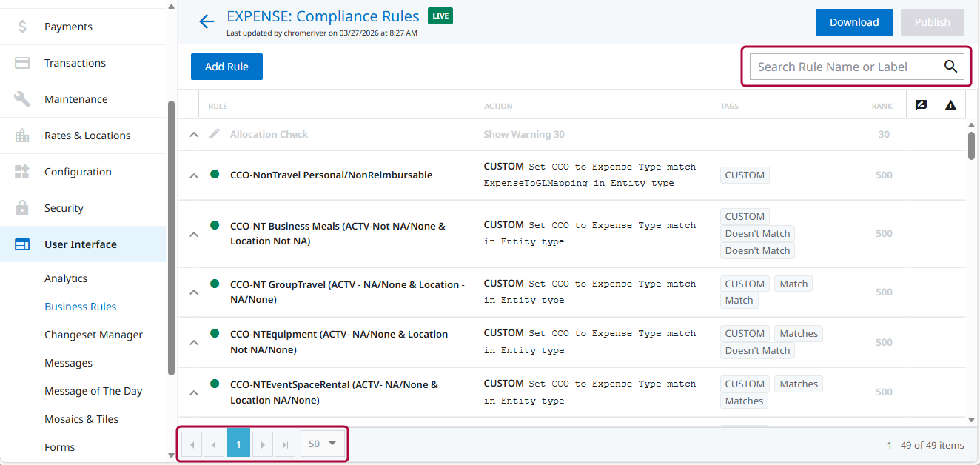Screen dimensions: 980x465
Task: Click the search magnifier icon
Action: [950, 66]
